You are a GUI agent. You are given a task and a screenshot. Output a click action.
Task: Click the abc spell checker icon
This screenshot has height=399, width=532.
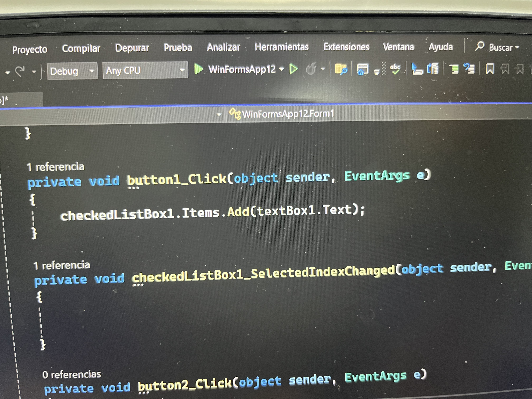395,69
